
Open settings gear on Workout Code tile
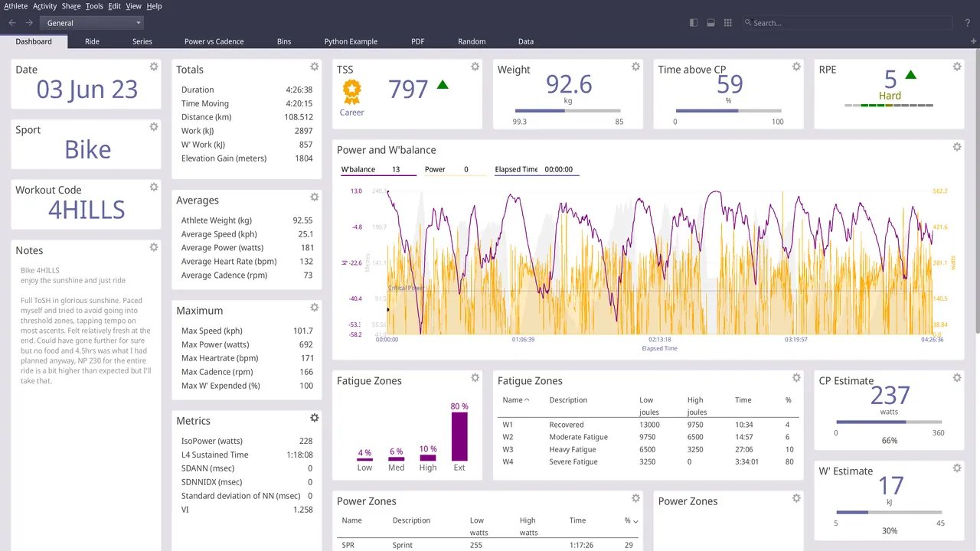pyautogui.click(x=154, y=187)
